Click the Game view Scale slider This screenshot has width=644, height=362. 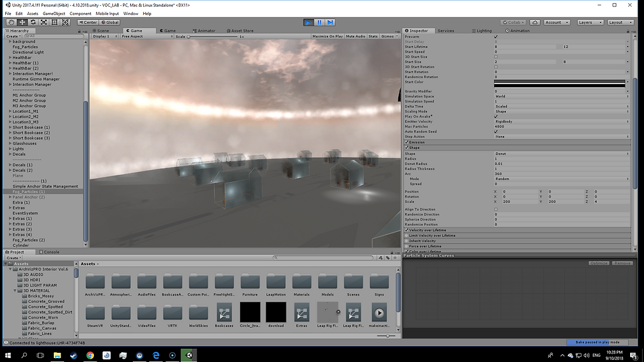click(213, 37)
